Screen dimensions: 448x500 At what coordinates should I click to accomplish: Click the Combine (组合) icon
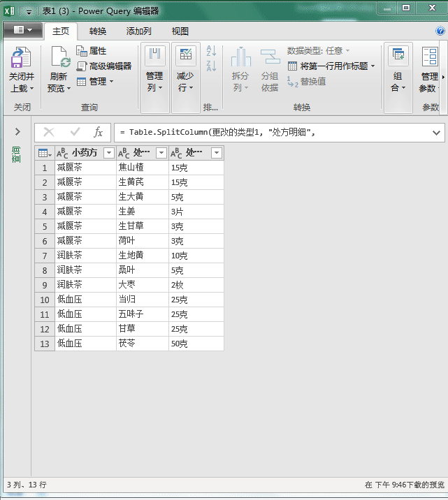click(x=398, y=55)
